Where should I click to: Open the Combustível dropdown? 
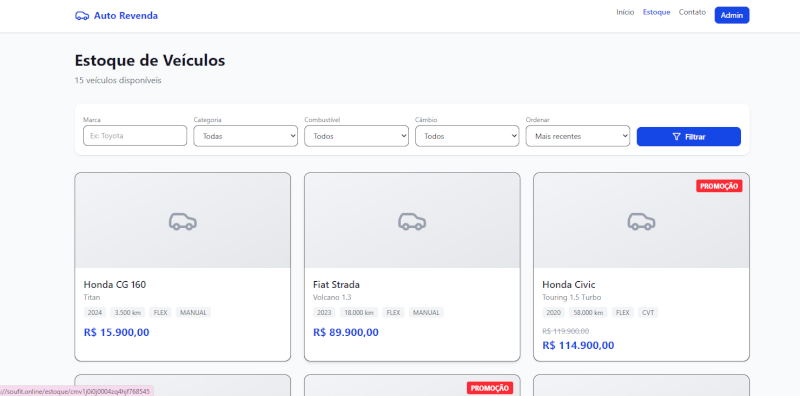pos(356,136)
